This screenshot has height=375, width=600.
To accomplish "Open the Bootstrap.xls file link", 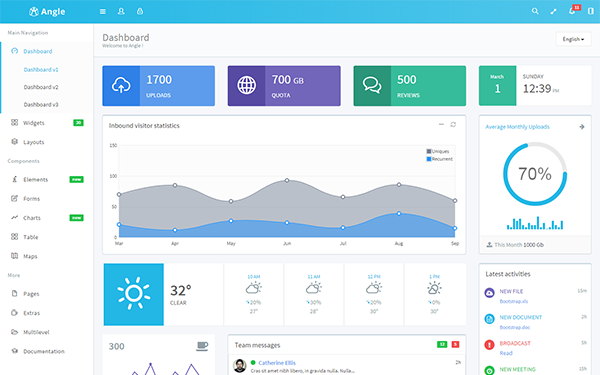I will point(514,302).
